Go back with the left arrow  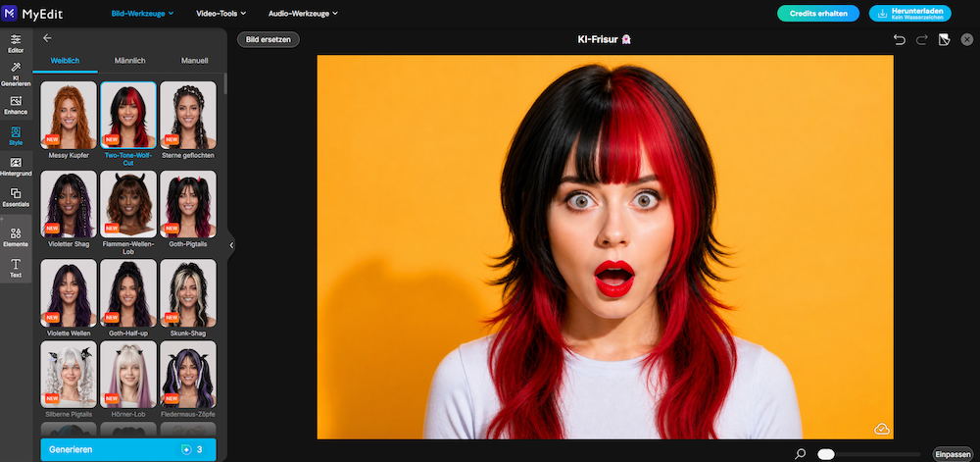pyautogui.click(x=47, y=38)
